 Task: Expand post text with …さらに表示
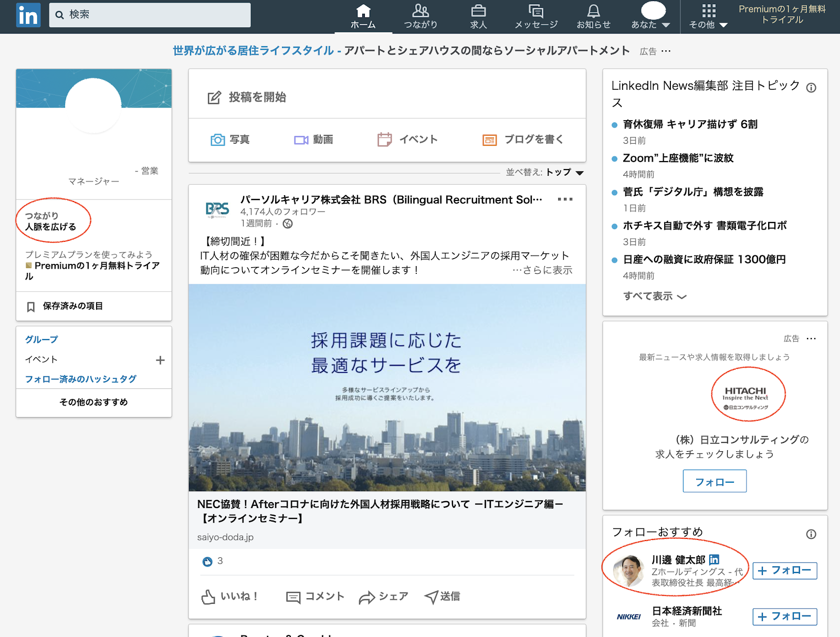pyautogui.click(x=542, y=270)
